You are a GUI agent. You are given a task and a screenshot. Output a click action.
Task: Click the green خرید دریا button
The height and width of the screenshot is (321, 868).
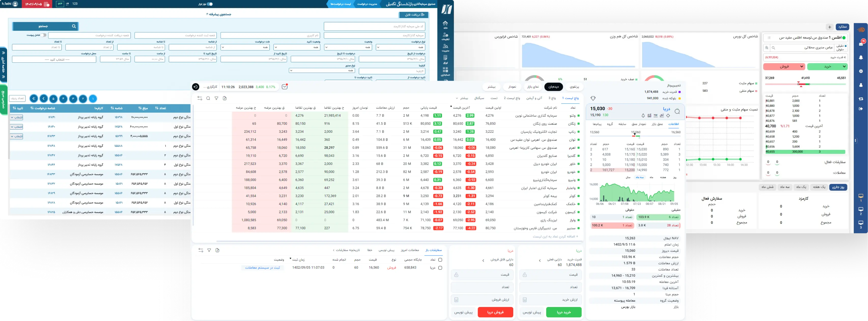point(564,312)
